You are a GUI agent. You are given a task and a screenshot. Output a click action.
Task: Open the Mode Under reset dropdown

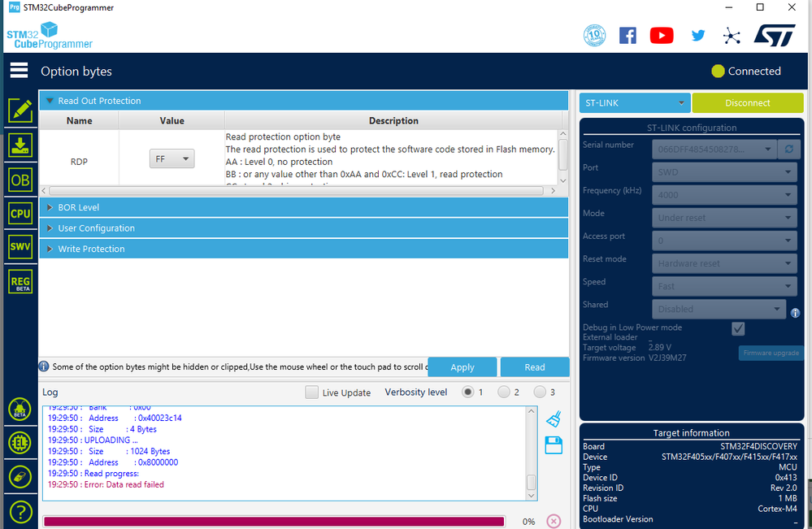724,218
